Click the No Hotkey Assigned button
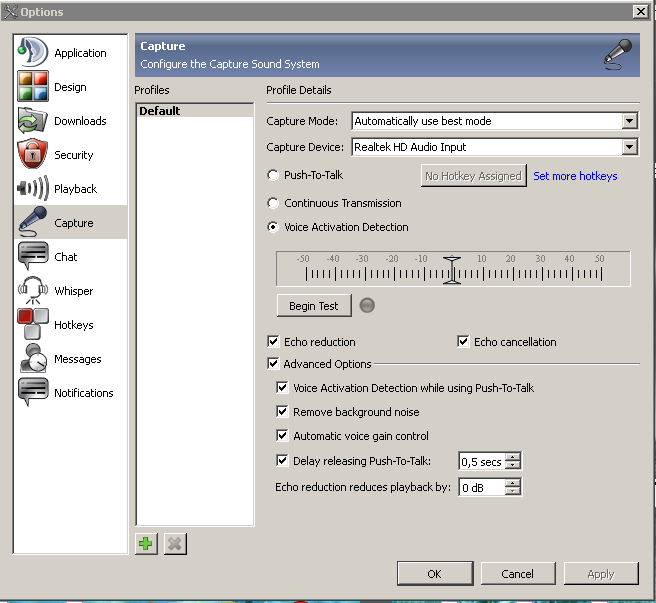This screenshot has height=603, width=656. [473, 176]
